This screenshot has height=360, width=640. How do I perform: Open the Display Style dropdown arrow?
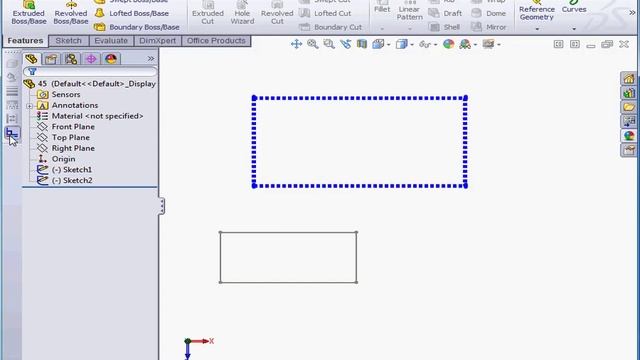tap(412, 44)
